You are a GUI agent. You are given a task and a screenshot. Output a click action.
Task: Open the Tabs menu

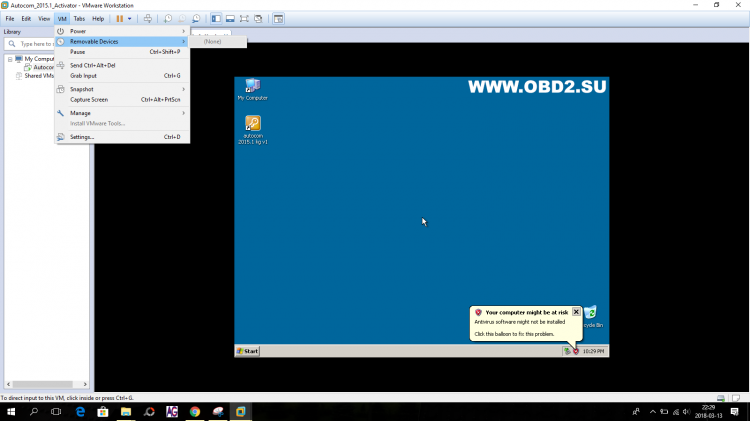pos(79,19)
